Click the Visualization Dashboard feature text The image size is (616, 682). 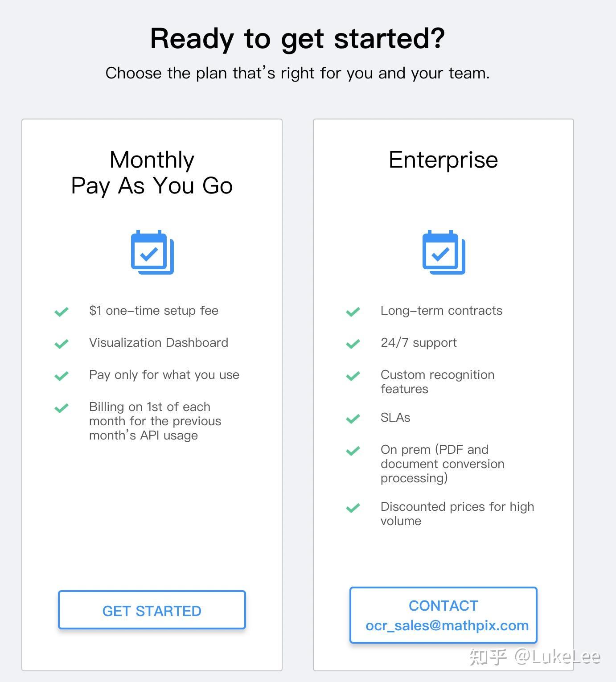159,342
